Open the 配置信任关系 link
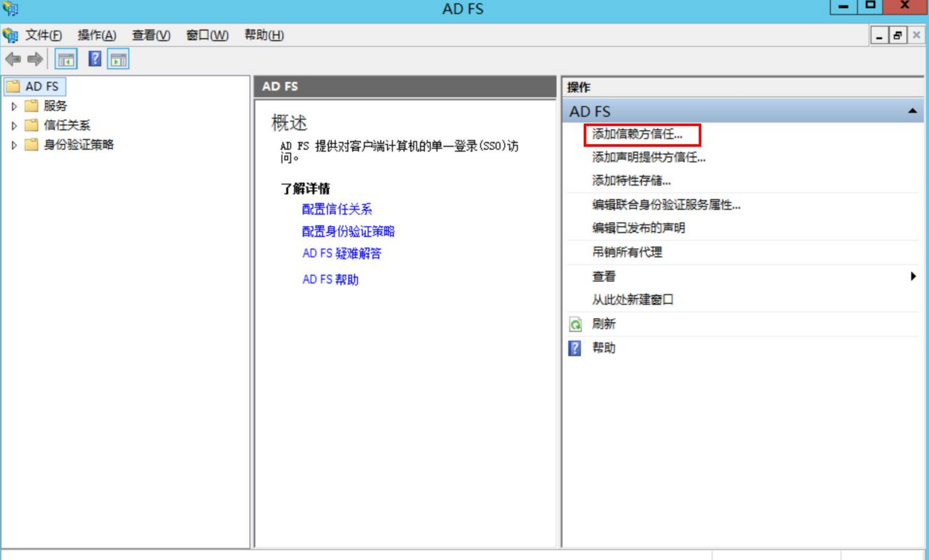This screenshot has width=929, height=560. click(x=337, y=209)
